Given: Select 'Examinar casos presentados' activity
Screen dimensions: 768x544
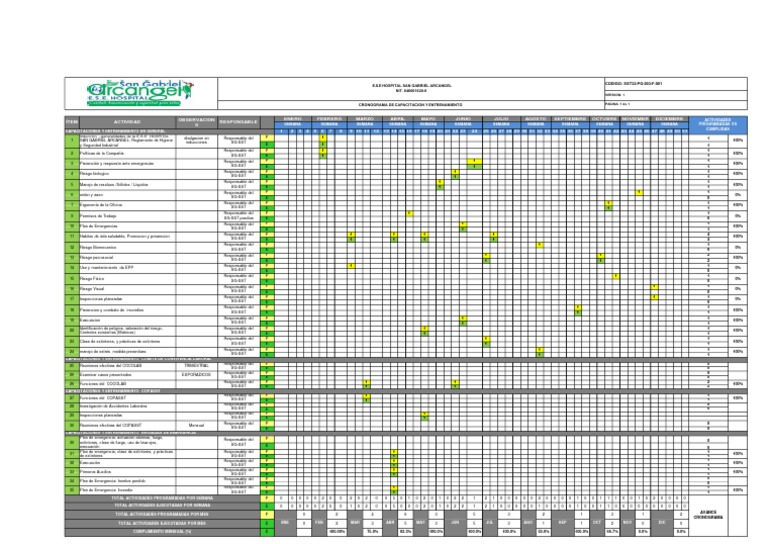Looking at the screenshot, I should 127,375.
